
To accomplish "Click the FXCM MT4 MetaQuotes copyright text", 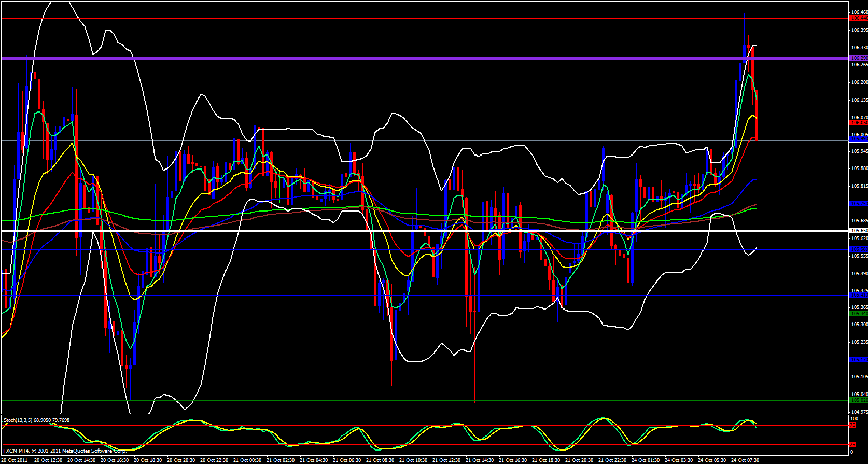I will pyautogui.click(x=65, y=451).
